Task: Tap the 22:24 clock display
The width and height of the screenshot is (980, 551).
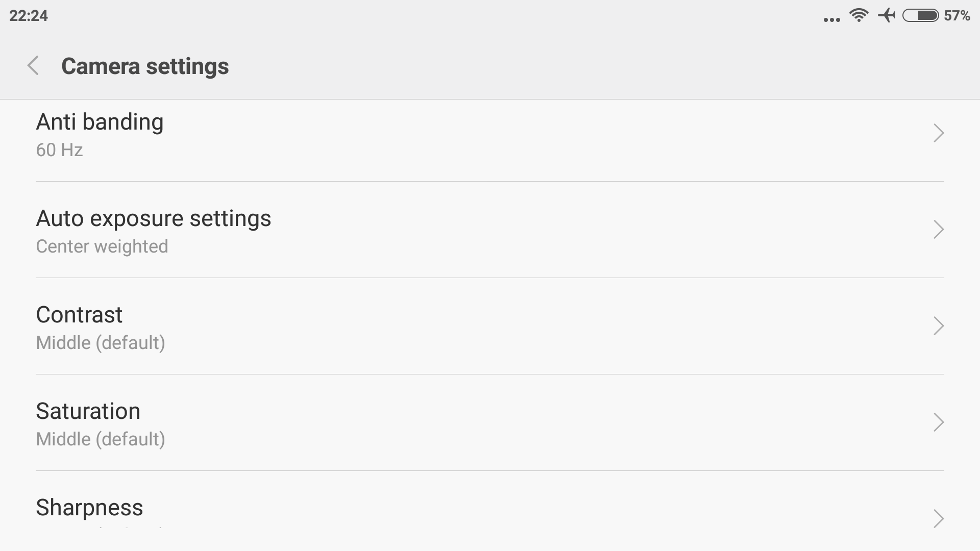Action: point(29,16)
